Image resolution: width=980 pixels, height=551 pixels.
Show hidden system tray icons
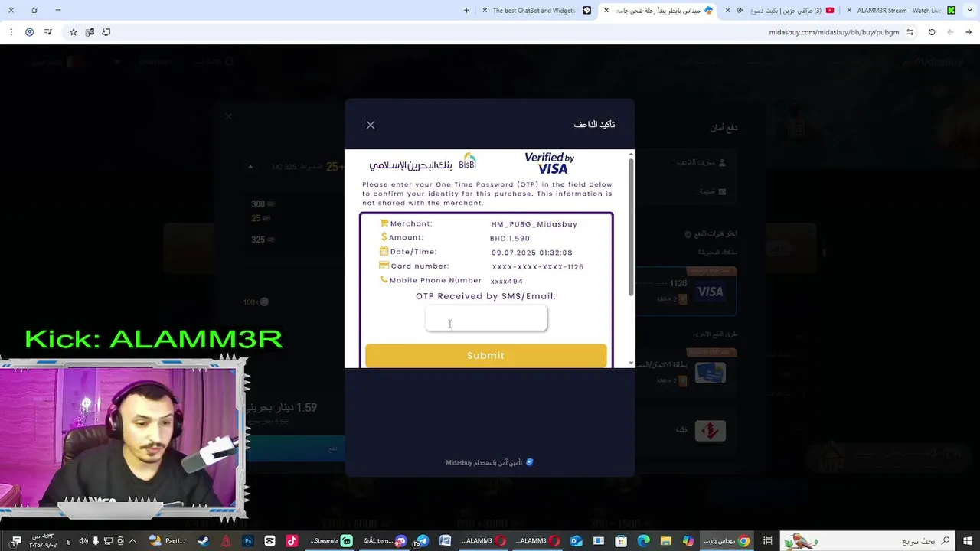[132, 541]
